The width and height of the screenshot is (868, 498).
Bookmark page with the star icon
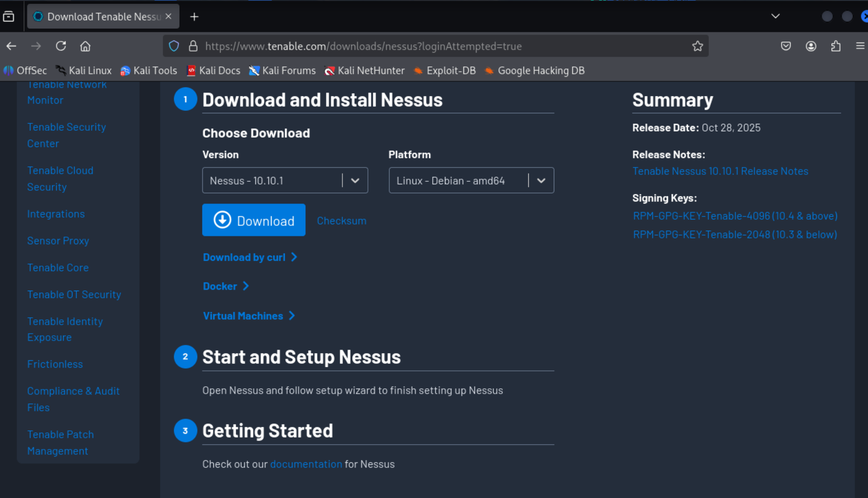[697, 46]
